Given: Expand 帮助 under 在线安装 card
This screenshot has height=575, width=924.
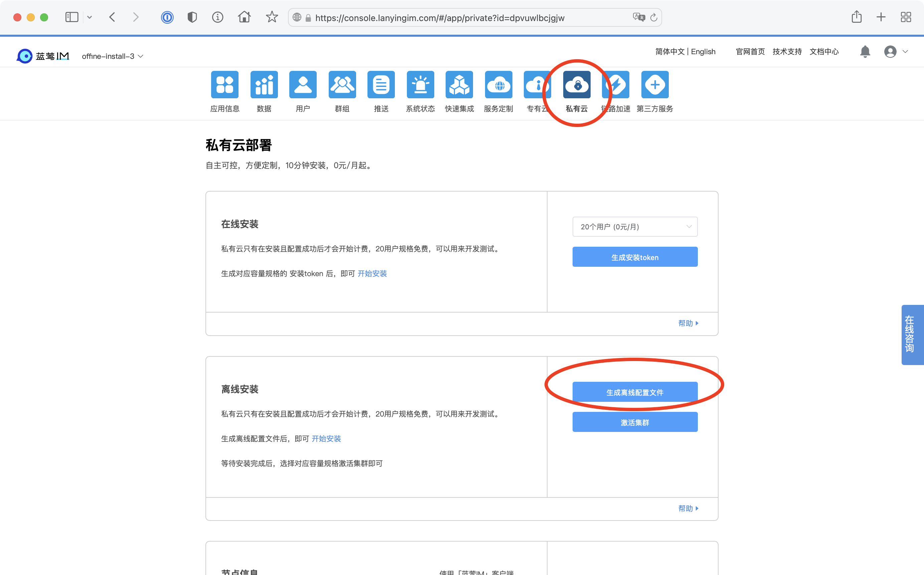Looking at the screenshot, I should [x=688, y=323].
